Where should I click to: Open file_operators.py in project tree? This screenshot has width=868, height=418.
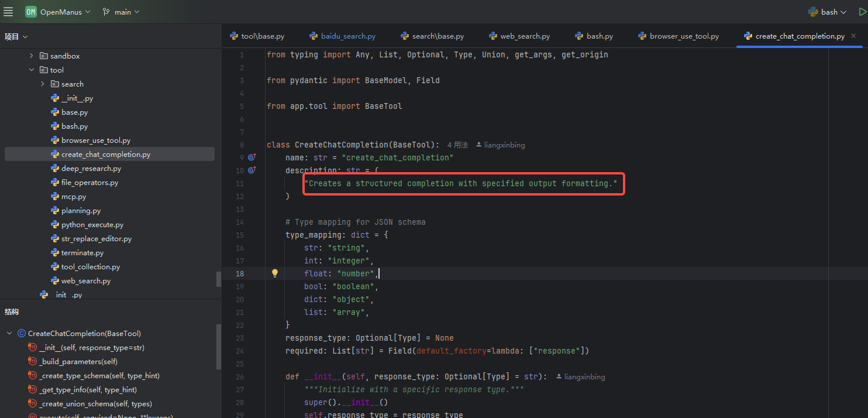tap(89, 183)
